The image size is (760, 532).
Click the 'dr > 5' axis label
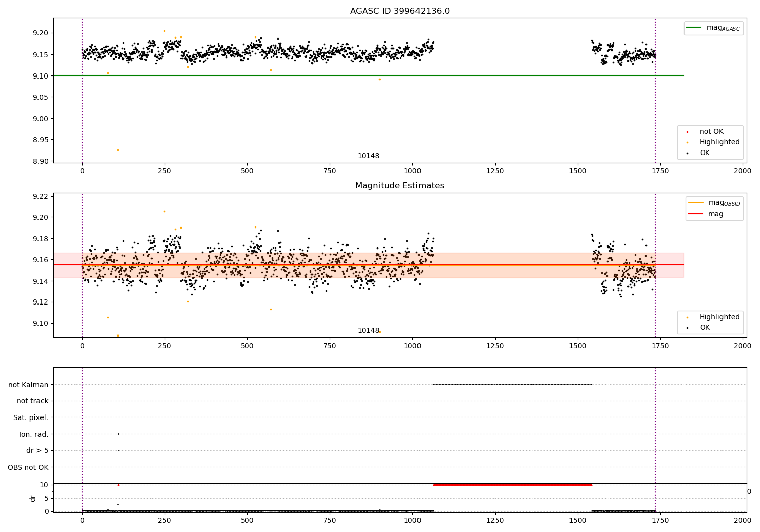(37, 450)
